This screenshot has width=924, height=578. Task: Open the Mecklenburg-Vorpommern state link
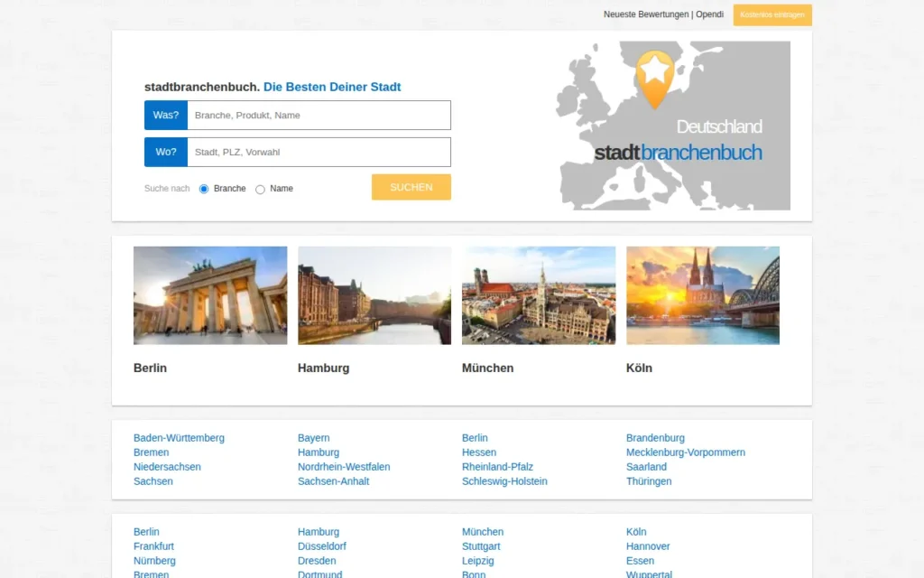686,452
